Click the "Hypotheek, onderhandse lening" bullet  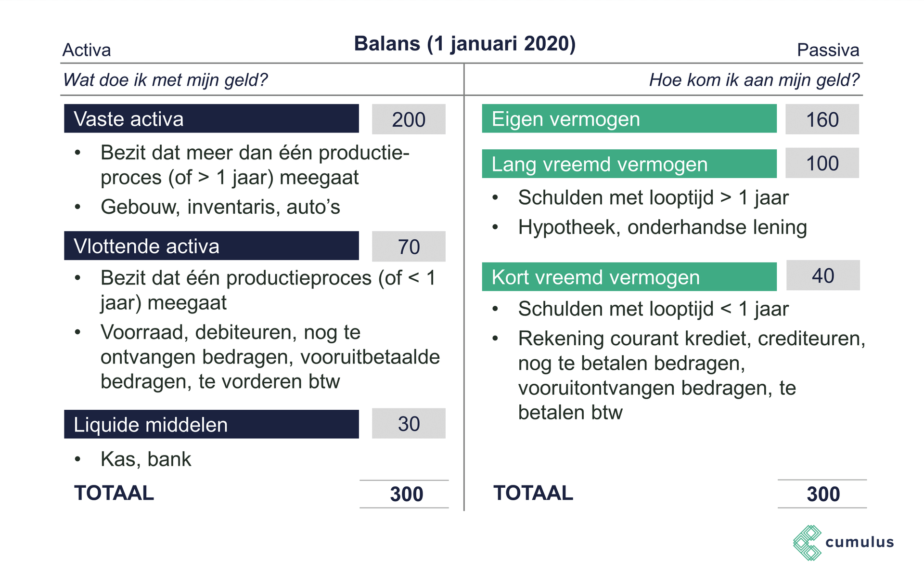(x=662, y=227)
